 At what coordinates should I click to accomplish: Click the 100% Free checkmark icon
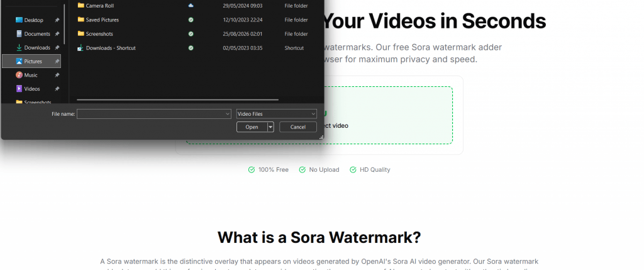[x=252, y=170]
